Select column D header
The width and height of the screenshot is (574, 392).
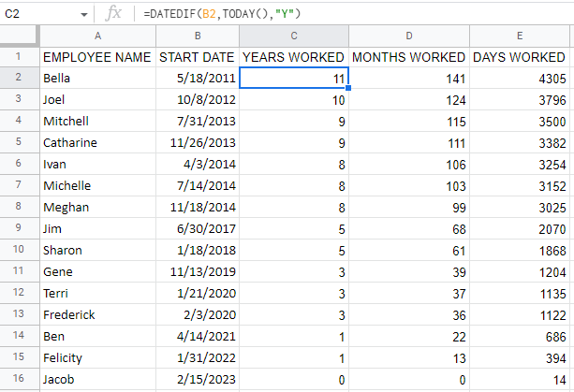[x=409, y=36]
